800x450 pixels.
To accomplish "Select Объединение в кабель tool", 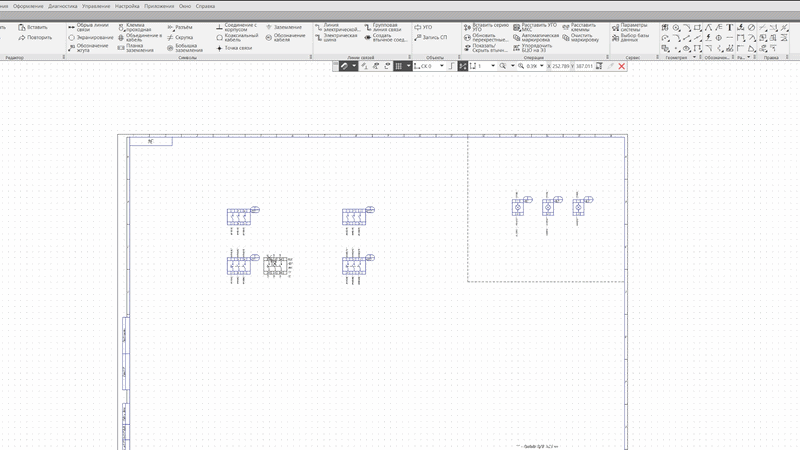I will coord(139,37).
